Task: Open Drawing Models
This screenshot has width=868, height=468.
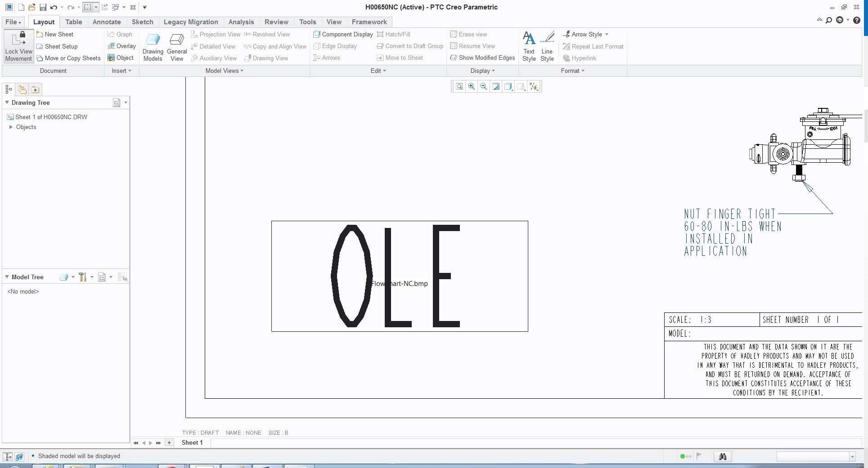Action: (153, 47)
